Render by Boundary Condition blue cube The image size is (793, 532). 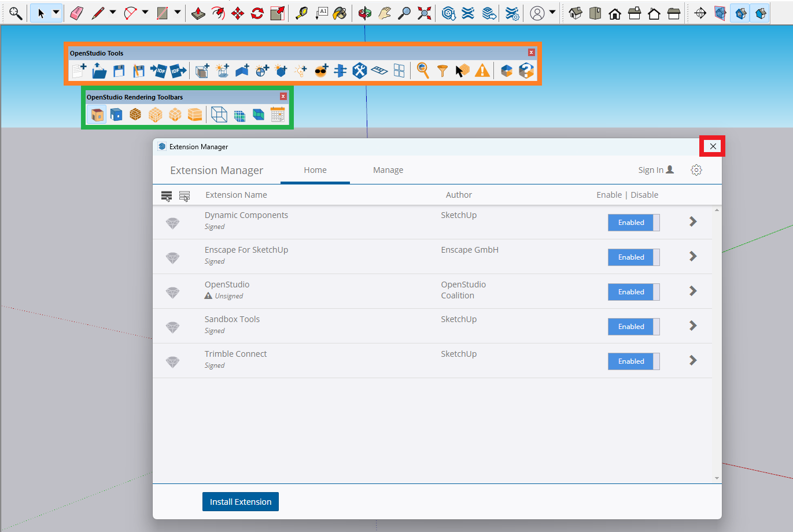coord(116,114)
